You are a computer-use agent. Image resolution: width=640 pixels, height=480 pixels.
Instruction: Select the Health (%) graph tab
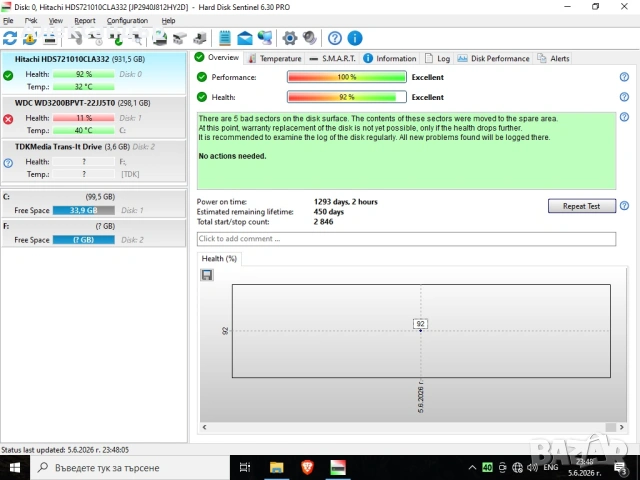(x=219, y=259)
